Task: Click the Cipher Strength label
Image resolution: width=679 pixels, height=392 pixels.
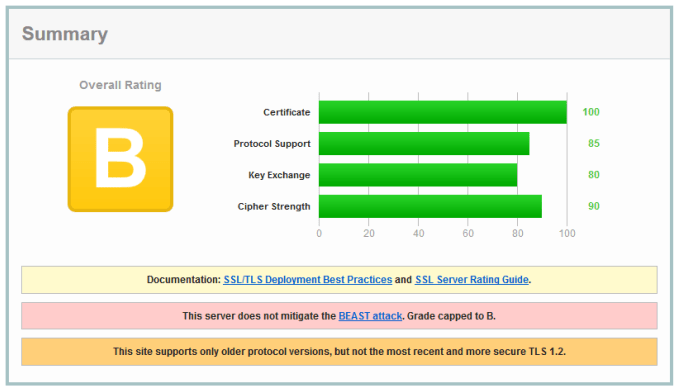Action: (274, 207)
